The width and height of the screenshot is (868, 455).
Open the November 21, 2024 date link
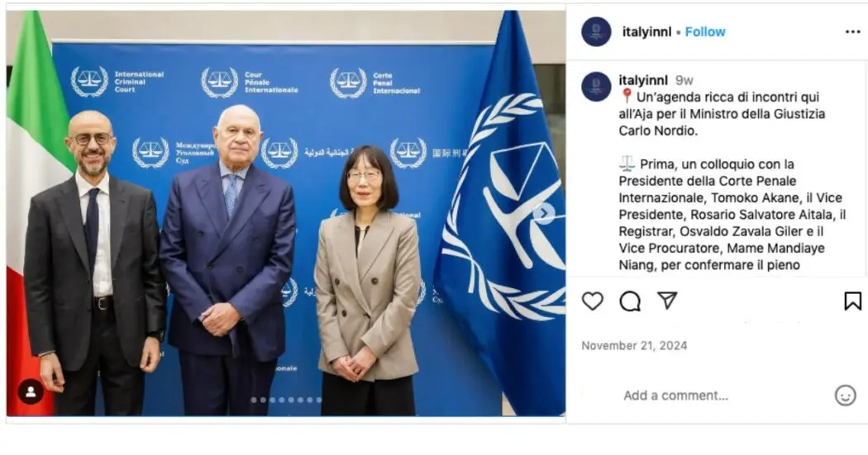click(634, 345)
